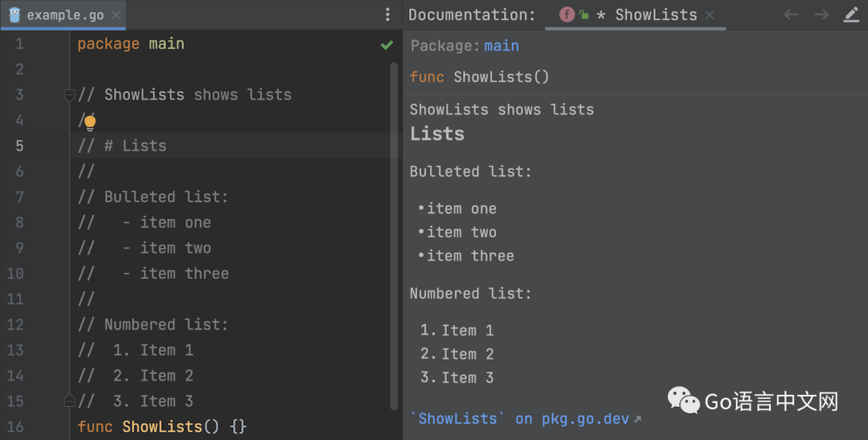Click the editor vertical scrollbar

(x=394, y=233)
